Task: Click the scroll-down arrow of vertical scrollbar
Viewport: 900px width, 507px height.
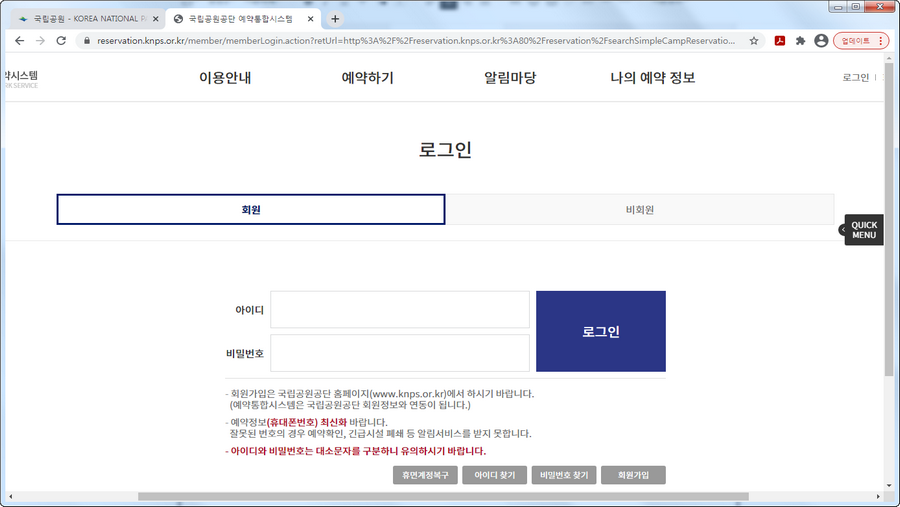Action: 889,486
